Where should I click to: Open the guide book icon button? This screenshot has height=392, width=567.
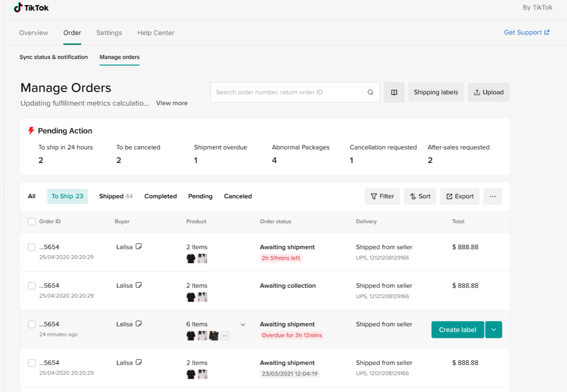(x=394, y=92)
